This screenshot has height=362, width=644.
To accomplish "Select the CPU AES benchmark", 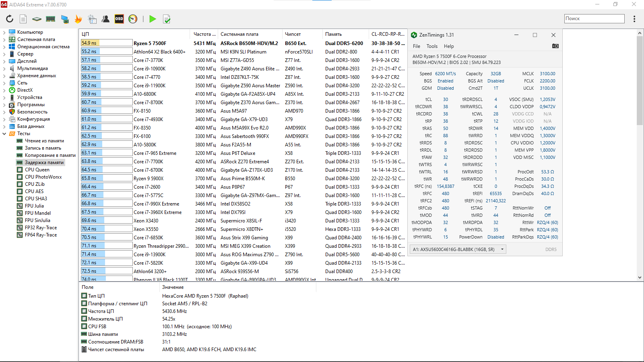I will click(34, 191).
